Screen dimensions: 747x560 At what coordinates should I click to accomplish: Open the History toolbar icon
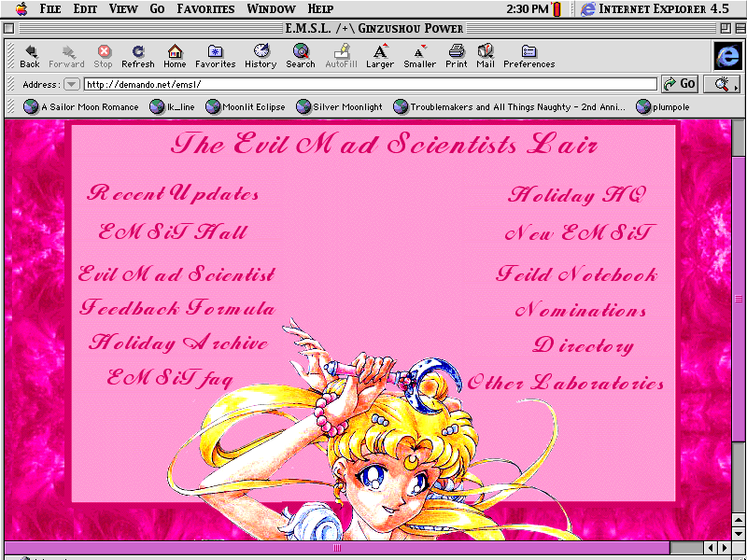coord(261,52)
